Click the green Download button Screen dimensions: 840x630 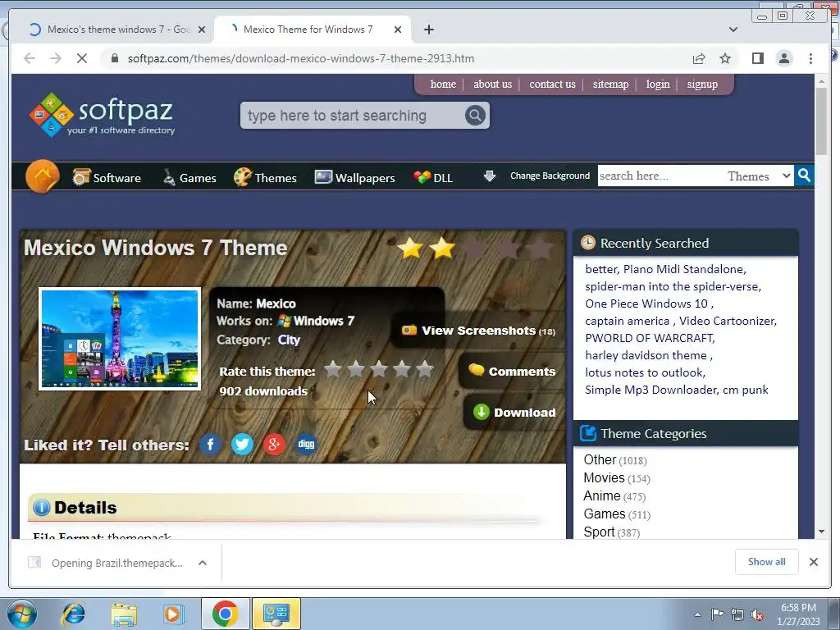tap(514, 412)
